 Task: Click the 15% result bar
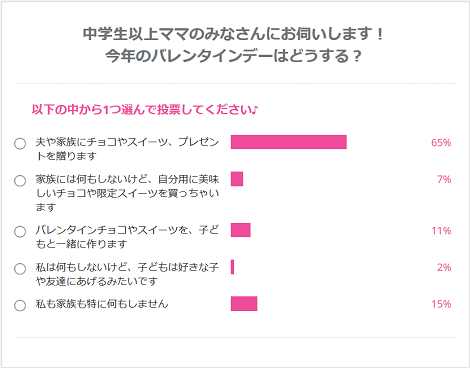(x=244, y=304)
